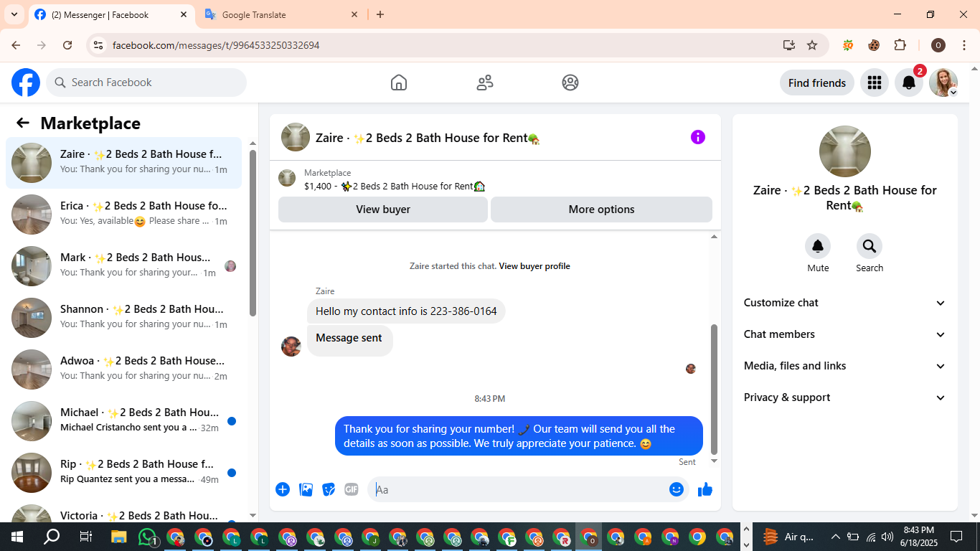980x551 pixels.
Task: Click the Zaire contact info message bubble
Action: click(x=406, y=311)
